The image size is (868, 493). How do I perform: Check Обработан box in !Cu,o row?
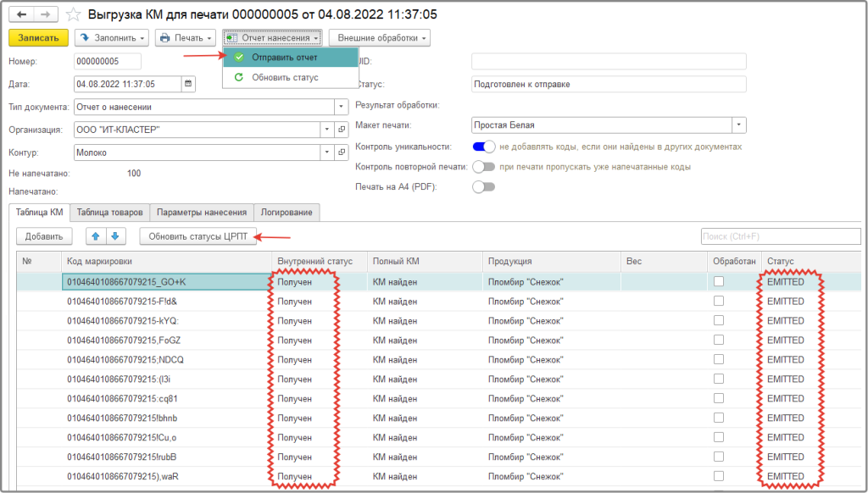719,437
